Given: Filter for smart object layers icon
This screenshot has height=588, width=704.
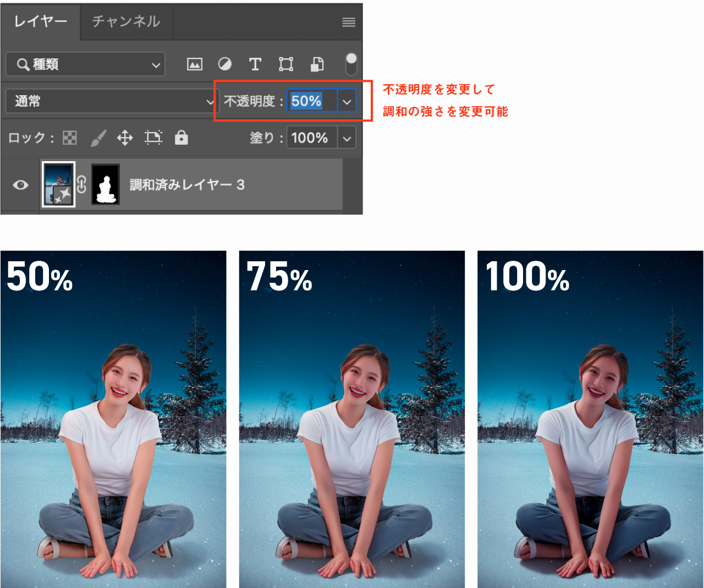Looking at the screenshot, I should pos(317,64).
